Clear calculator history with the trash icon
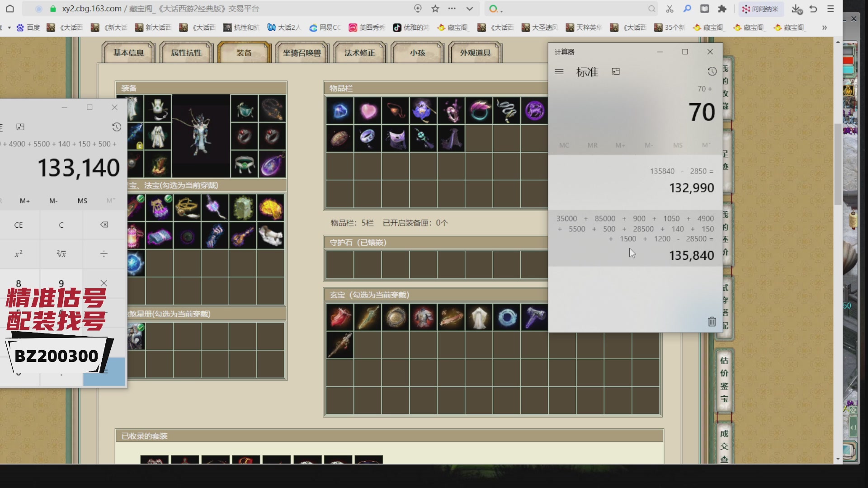This screenshot has width=868, height=488. click(712, 321)
